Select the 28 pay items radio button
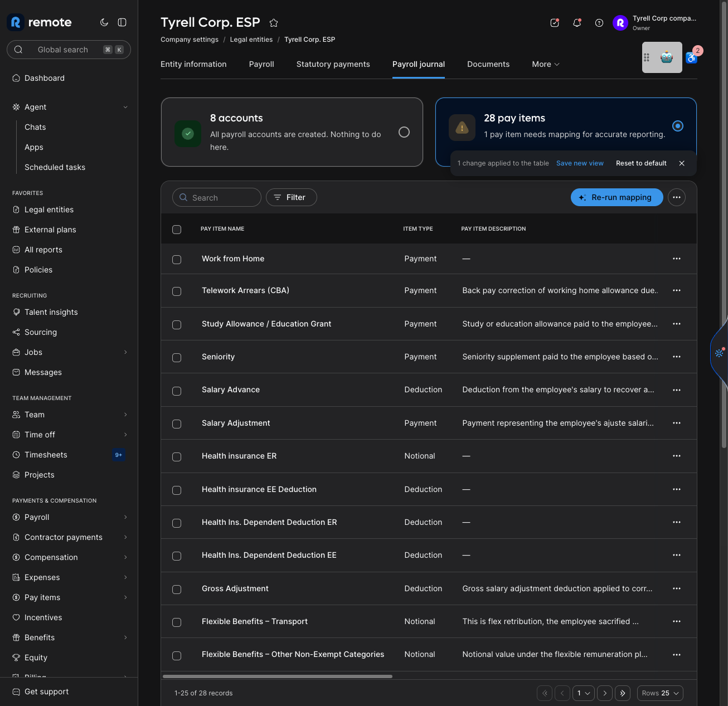The height and width of the screenshot is (706, 728). (678, 126)
